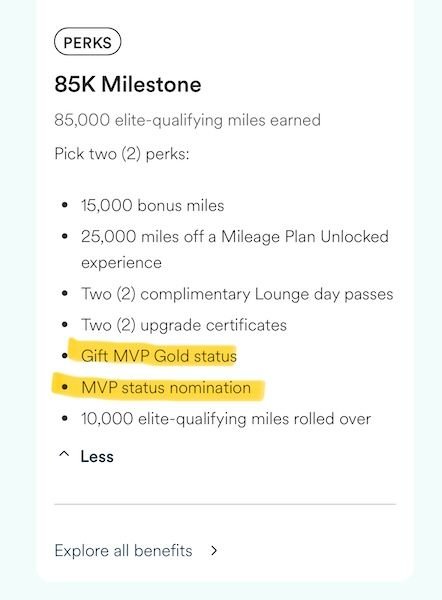Image resolution: width=442 pixels, height=600 pixels.
Task: Click 85,000 elite-qualifying miles earned text
Action: pyautogui.click(x=188, y=120)
